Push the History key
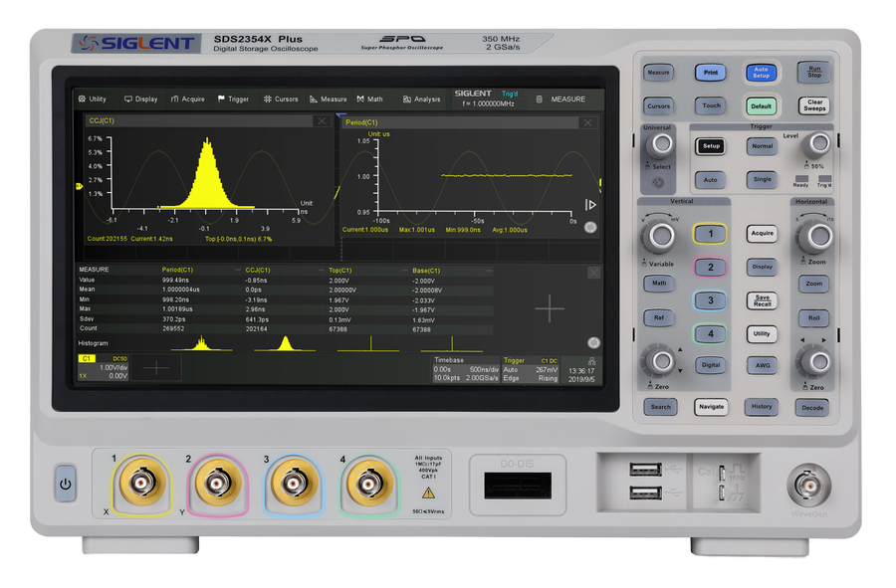This screenshot has height=588, width=896. point(762,407)
